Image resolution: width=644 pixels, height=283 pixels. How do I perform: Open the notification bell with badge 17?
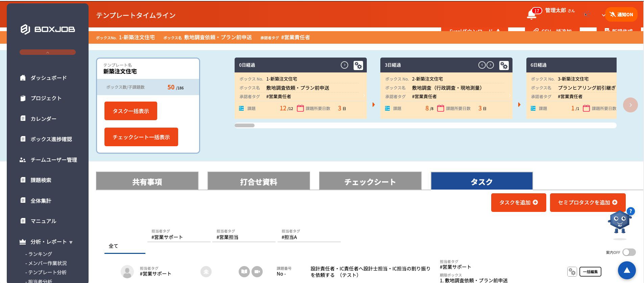532,15
